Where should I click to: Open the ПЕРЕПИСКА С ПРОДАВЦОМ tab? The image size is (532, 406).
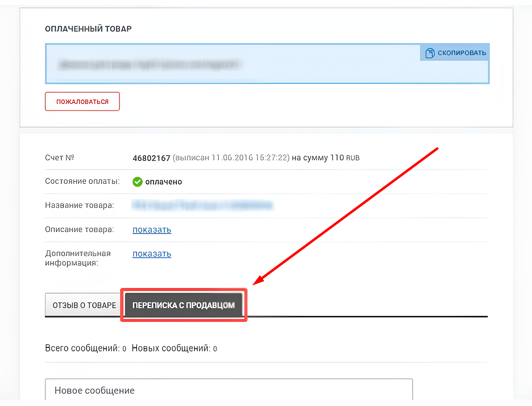click(x=183, y=305)
